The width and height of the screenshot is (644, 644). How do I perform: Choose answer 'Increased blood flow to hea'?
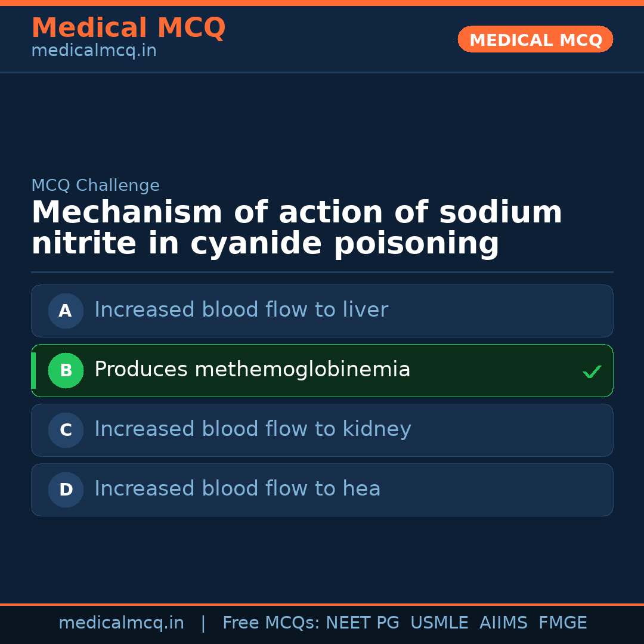[237, 489]
